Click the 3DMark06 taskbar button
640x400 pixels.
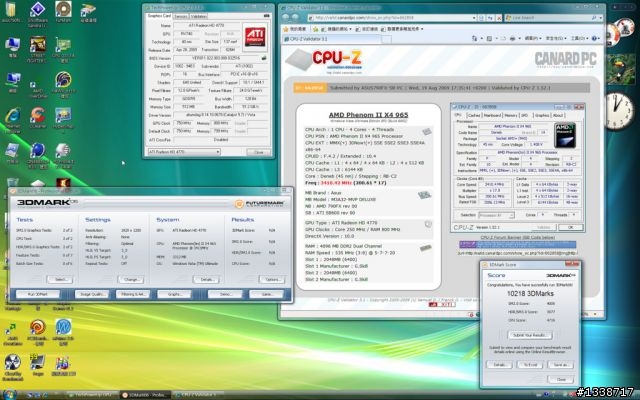click(144, 395)
